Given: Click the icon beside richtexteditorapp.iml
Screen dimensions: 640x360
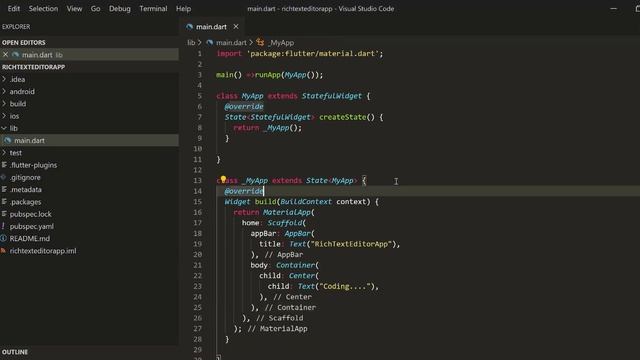Looking at the screenshot, I should coord(4,251).
